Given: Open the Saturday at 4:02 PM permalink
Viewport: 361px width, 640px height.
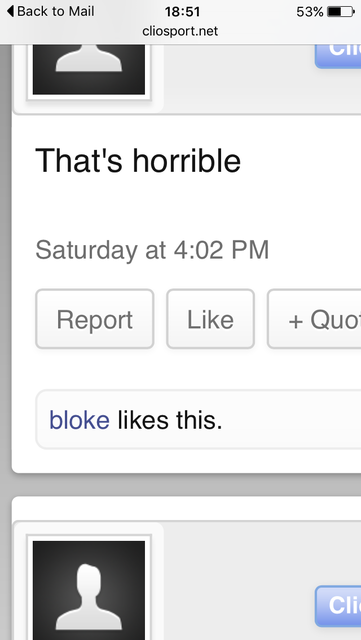Looking at the screenshot, I should coord(152,250).
